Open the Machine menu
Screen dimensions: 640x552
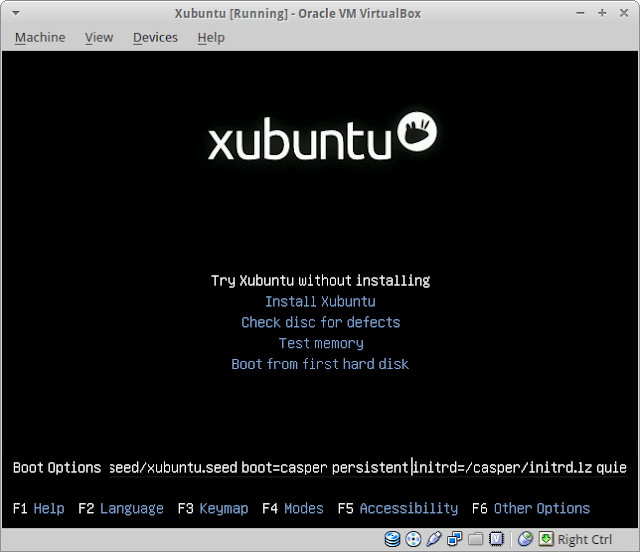pos(40,38)
